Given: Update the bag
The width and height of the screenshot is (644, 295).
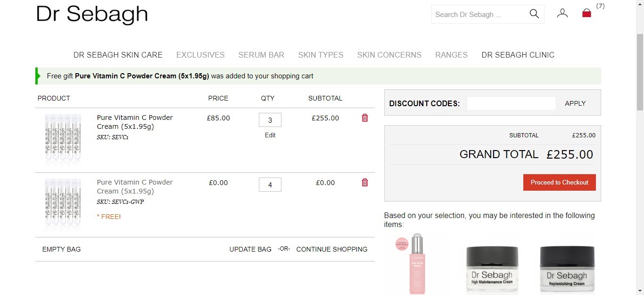Looking at the screenshot, I should (250, 249).
